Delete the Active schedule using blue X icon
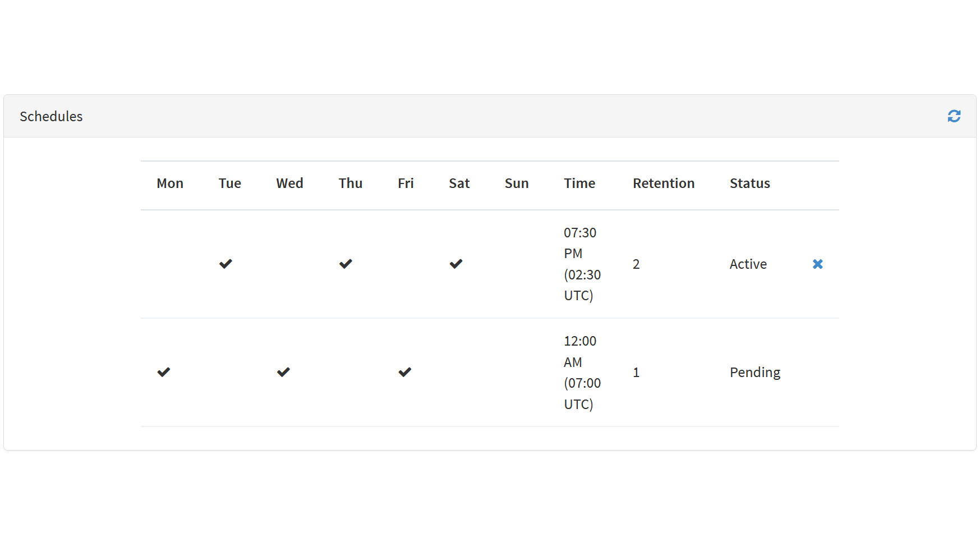 click(818, 264)
